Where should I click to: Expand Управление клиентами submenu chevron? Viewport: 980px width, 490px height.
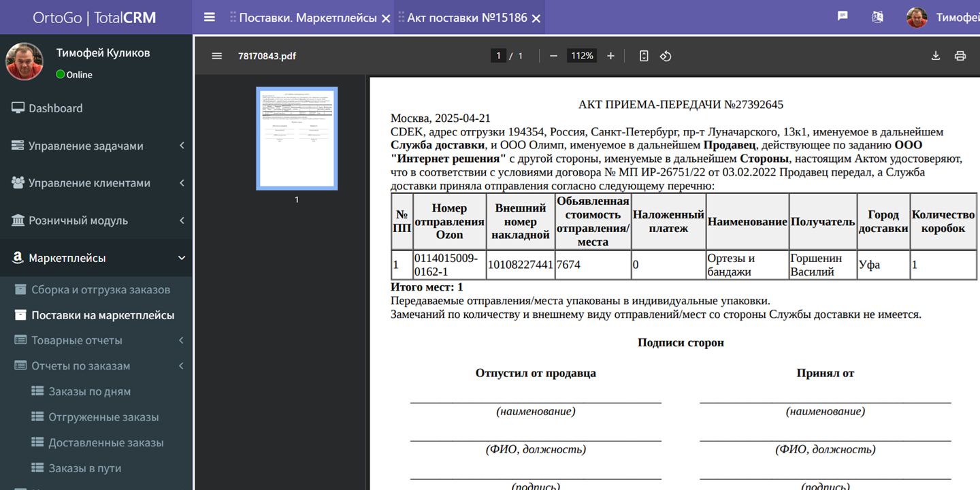tap(182, 183)
